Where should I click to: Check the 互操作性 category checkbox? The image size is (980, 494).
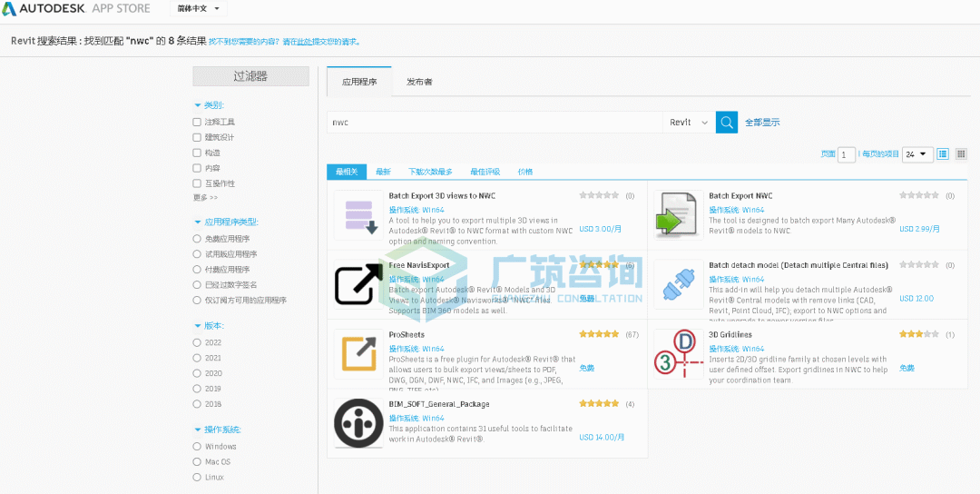197,183
